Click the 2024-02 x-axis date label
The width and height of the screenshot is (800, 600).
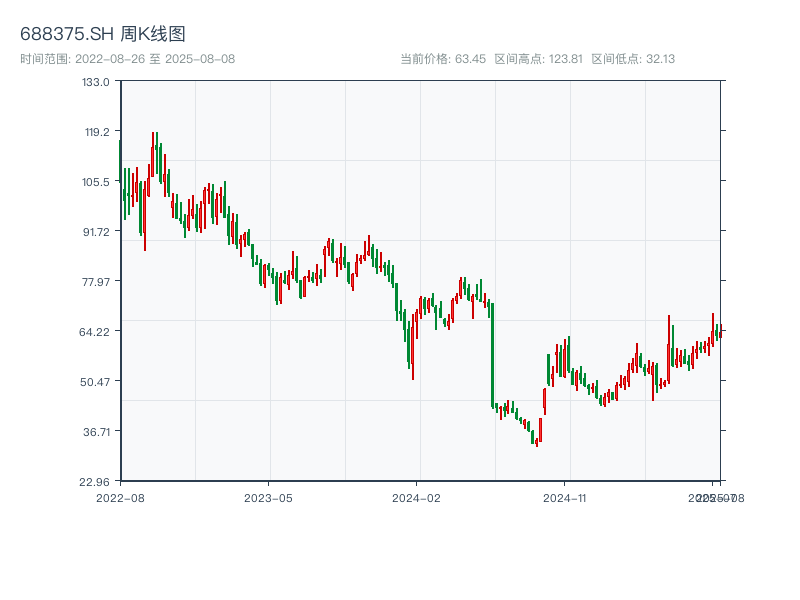416,497
